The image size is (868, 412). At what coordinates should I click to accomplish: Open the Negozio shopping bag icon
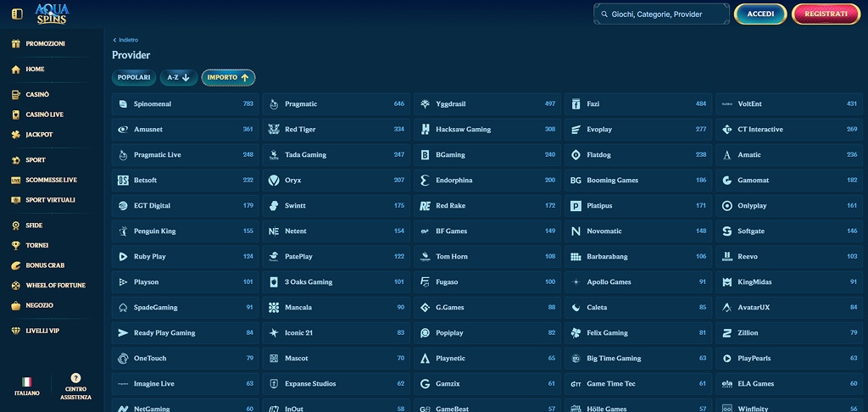point(15,305)
